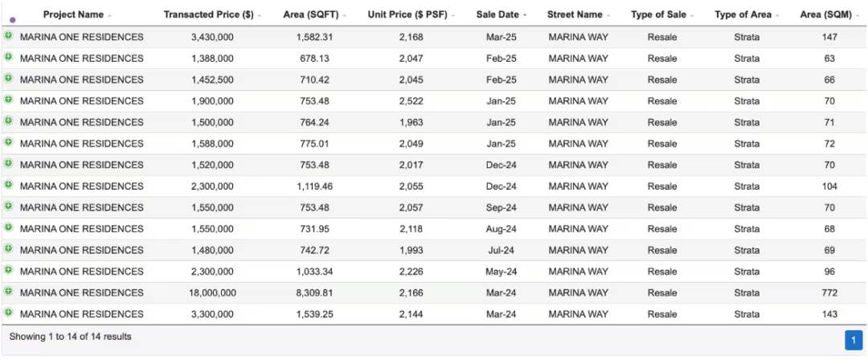This screenshot has height=360, width=868.
Task: Expand the Aug-24 sale row
Action: pos(8,227)
